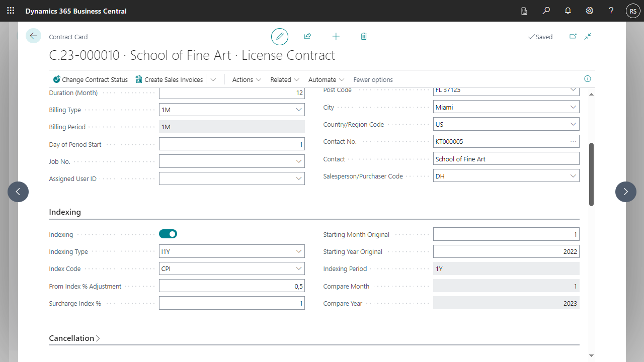Open the Salesperson/Purchaser Code dropdown
The height and width of the screenshot is (362, 644).
coord(573,176)
